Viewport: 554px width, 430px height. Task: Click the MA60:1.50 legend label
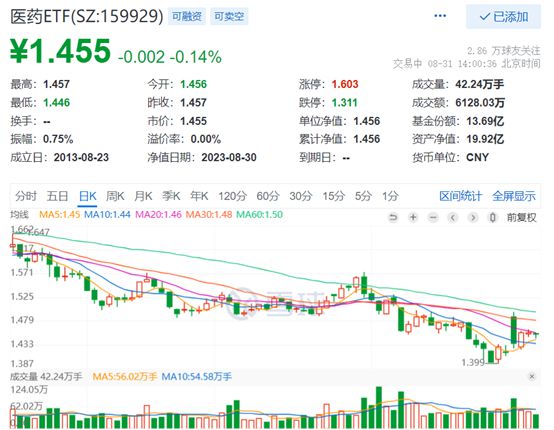pos(259,214)
